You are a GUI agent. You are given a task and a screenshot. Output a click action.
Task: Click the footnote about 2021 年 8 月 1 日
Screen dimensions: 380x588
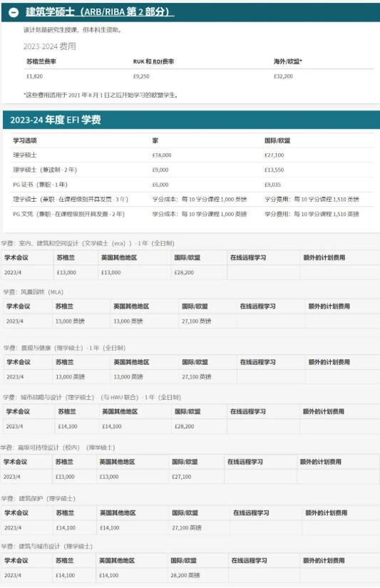point(101,95)
